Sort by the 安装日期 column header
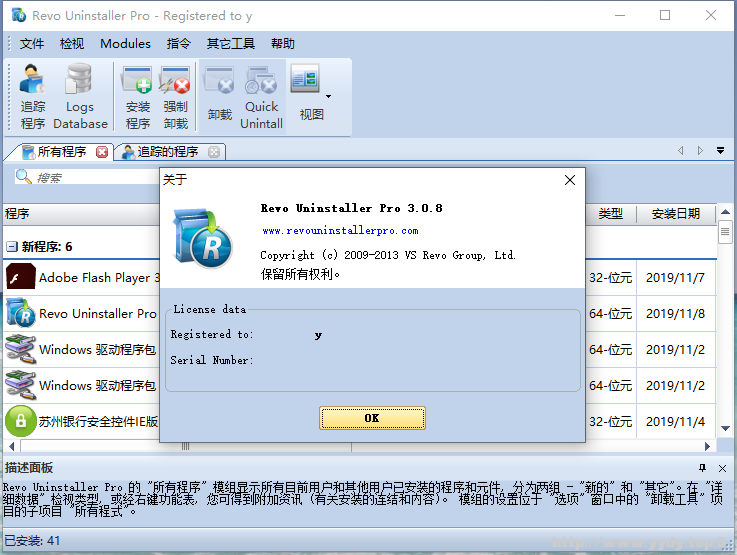The height and width of the screenshot is (555, 737). coord(675,214)
